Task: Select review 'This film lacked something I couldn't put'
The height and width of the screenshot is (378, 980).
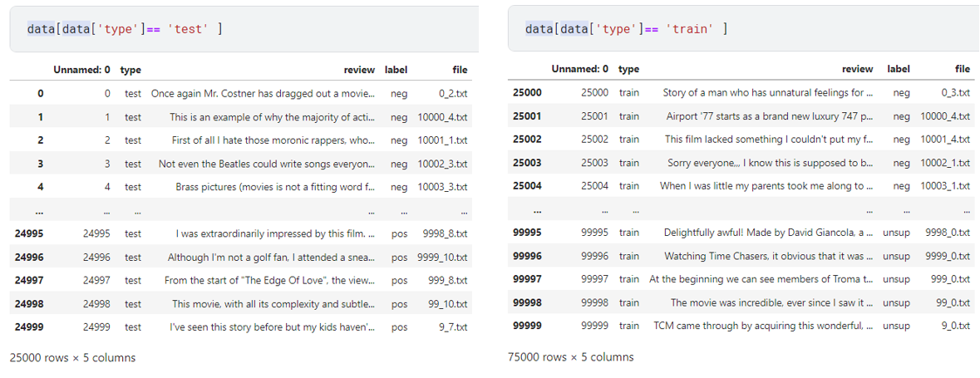Action: [769, 140]
